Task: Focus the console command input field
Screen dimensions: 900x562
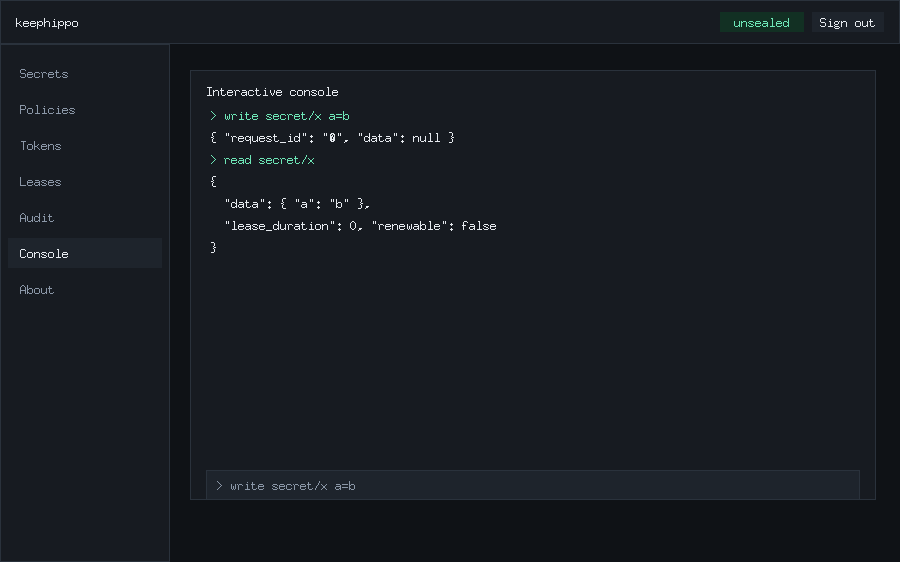Action: 533,486
